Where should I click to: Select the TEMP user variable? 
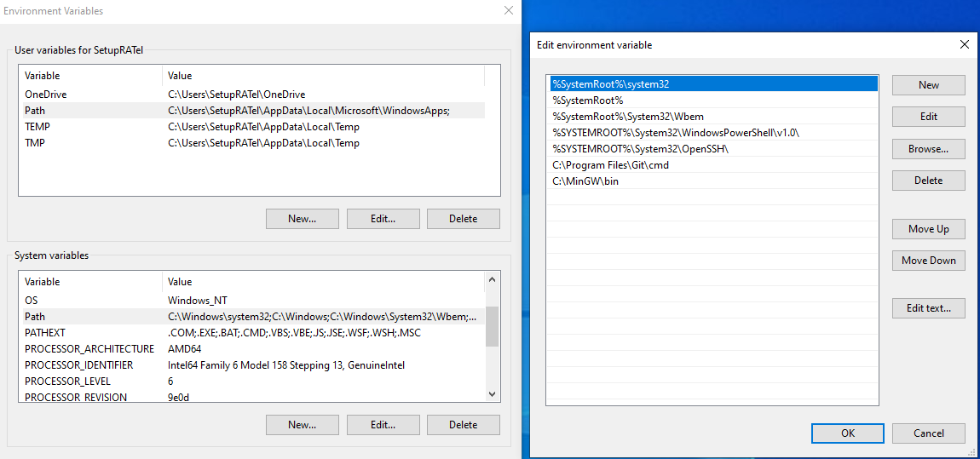(252, 127)
